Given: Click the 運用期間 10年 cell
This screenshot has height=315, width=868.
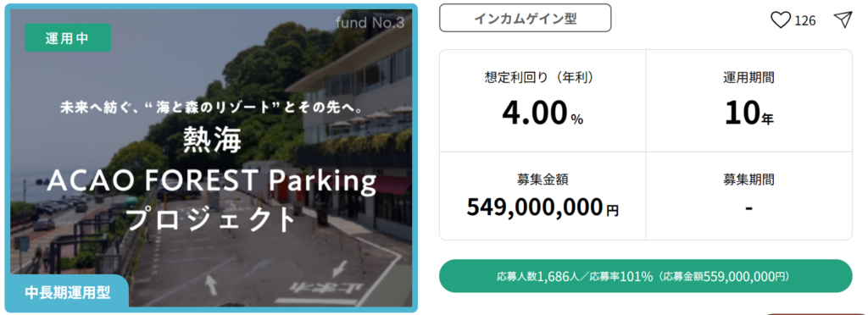Looking at the screenshot, I should (748, 101).
